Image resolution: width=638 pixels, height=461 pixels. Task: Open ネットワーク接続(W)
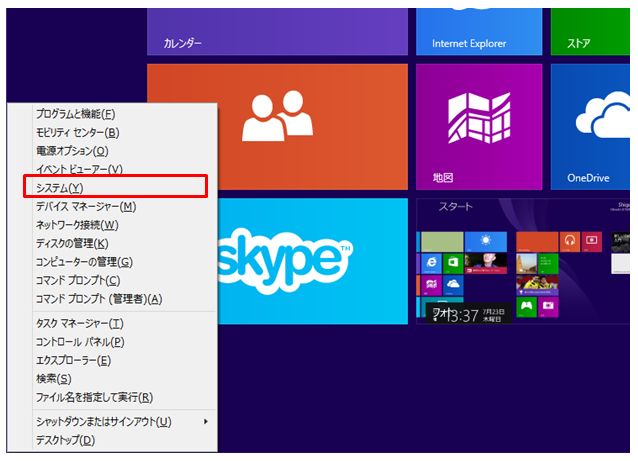click(77, 225)
